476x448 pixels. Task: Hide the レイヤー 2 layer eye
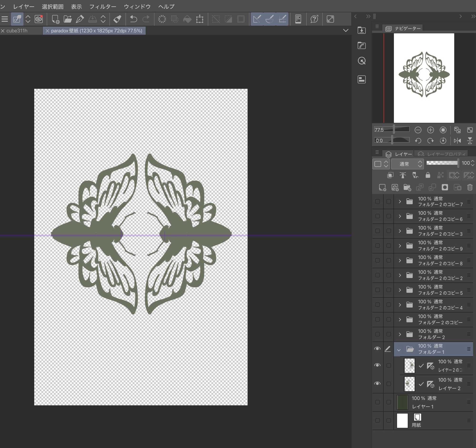pos(377,383)
